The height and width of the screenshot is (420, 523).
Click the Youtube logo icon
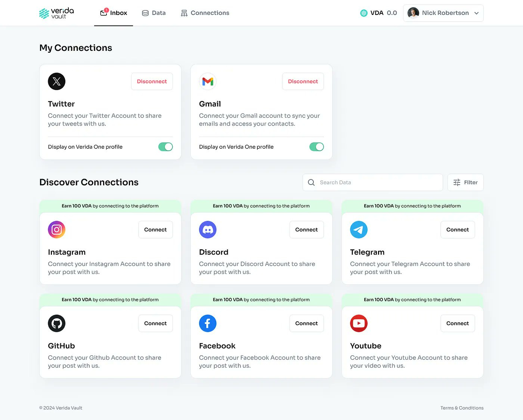click(359, 324)
